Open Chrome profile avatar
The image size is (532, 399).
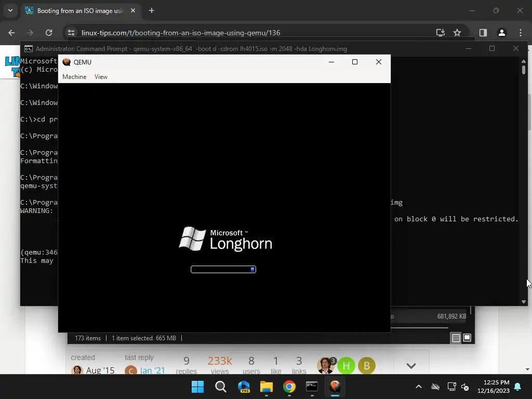click(x=501, y=33)
